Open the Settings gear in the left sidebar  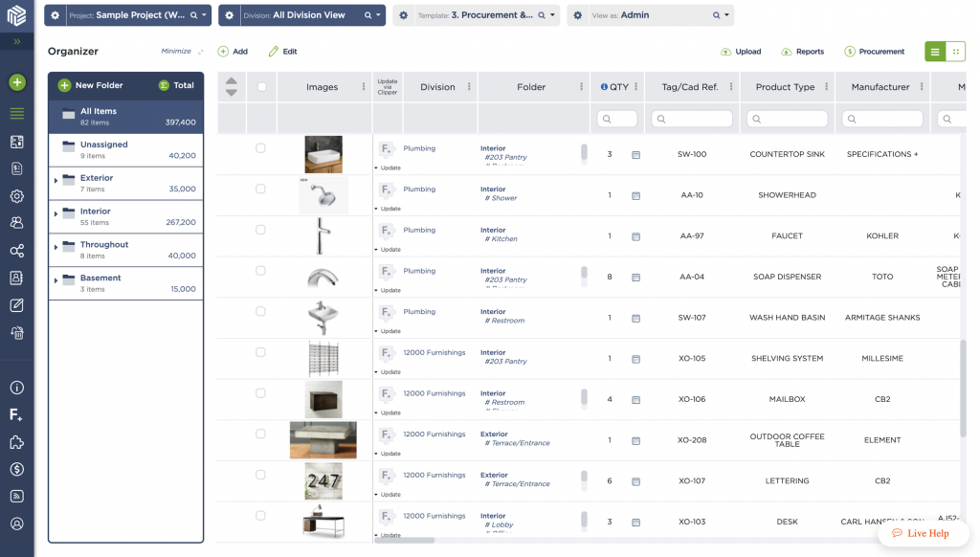tap(15, 196)
